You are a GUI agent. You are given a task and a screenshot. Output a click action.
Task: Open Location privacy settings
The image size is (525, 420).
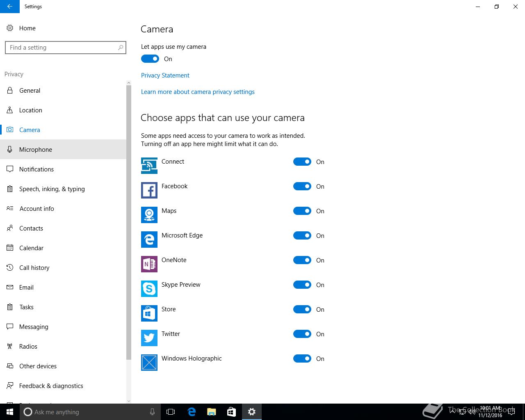[63, 110]
